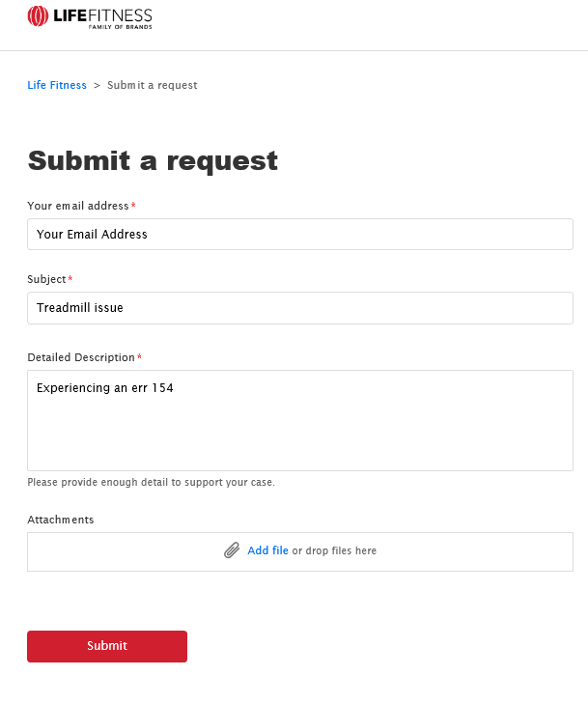Image resolution: width=588 pixels, height=704 pixels.
Task: Click the breadcrumb '>' separator arrow
Action: [97, 85]
